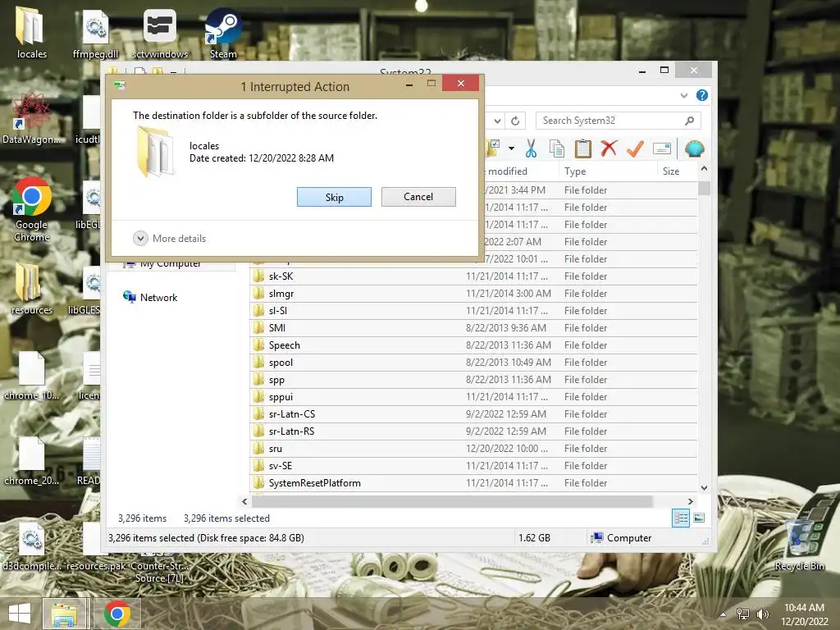Open sctvwindows desktop icon
The image size is (840, 630).
tap(160, 32)
